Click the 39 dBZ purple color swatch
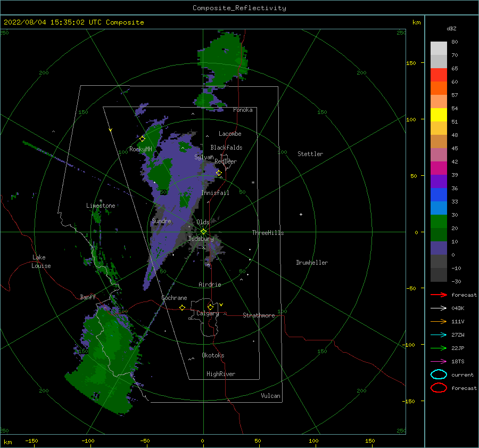 pos(439,181)
